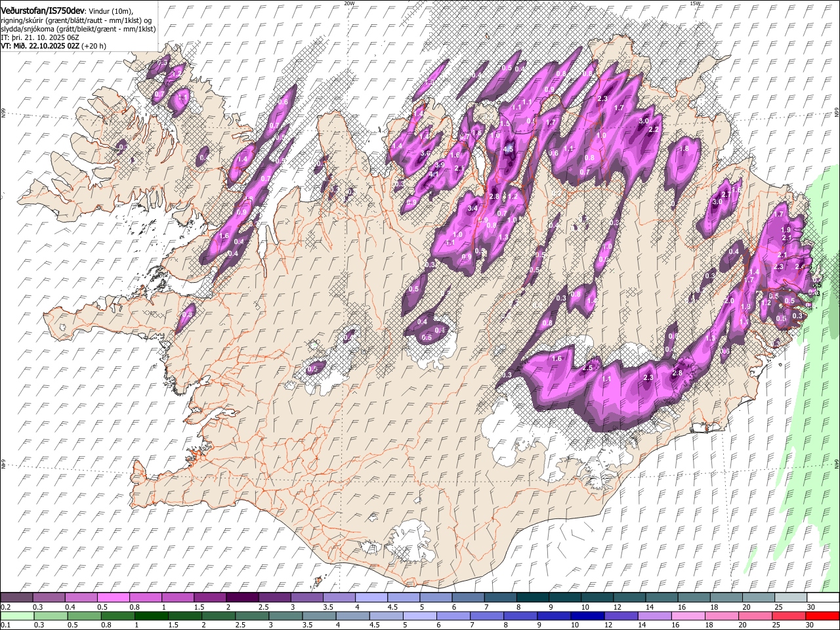Pick the 0.2 grey-purple swatch in snowfall legend
840x630 pixels.
(16, 597)
